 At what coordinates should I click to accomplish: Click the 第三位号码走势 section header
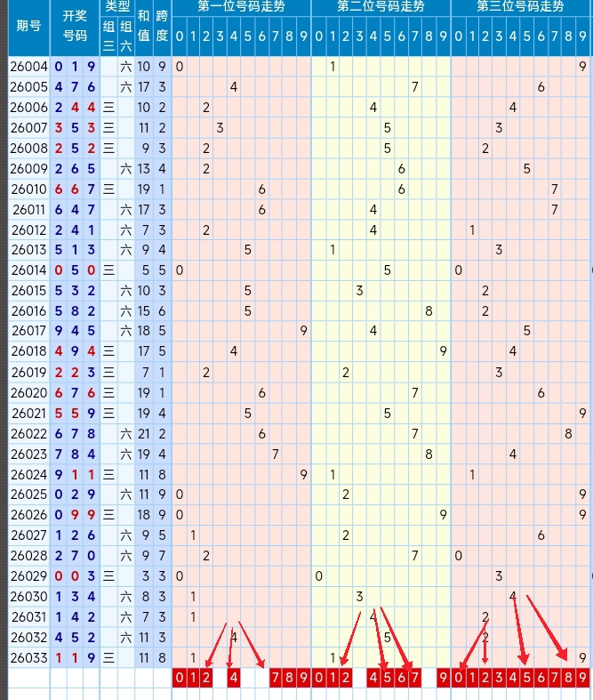520,6
